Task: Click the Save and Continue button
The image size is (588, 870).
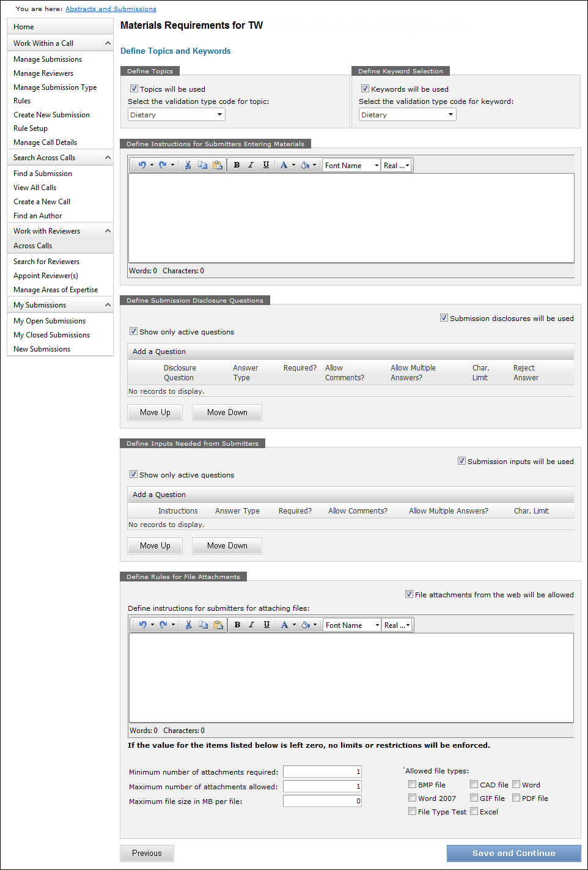Action: pos(513,853)
